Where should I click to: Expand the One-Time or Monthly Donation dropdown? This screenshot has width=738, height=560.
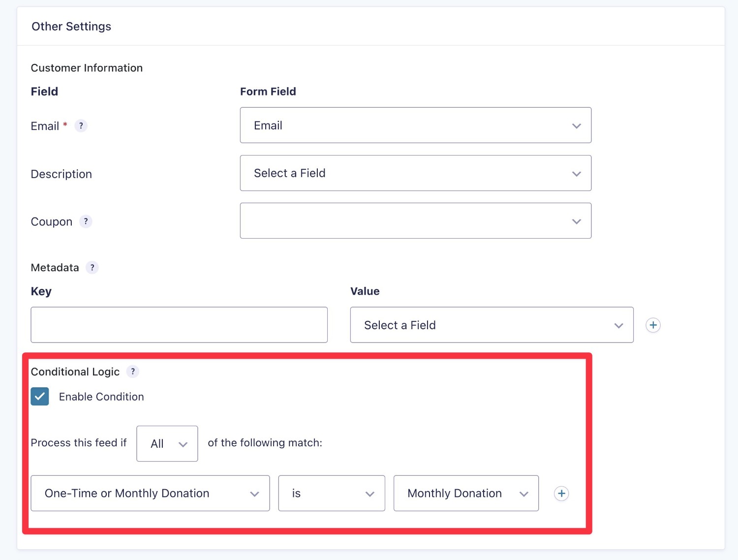pos(150,493)
